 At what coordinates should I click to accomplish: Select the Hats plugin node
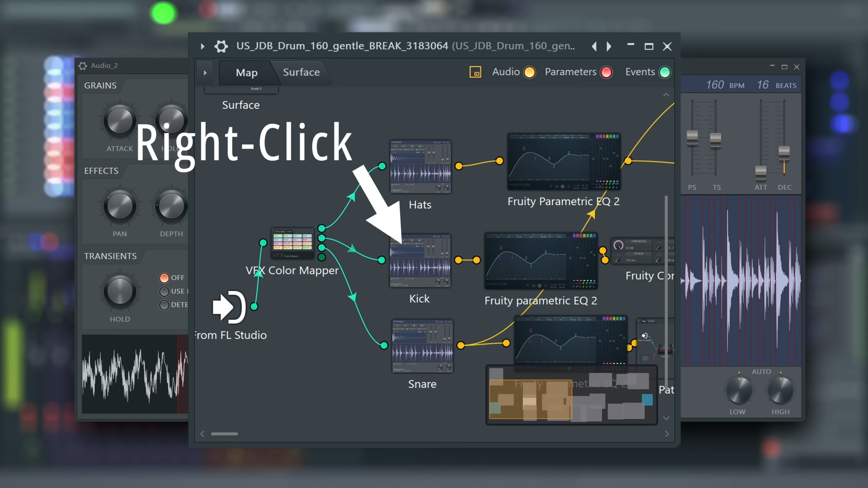coord(420,167)
